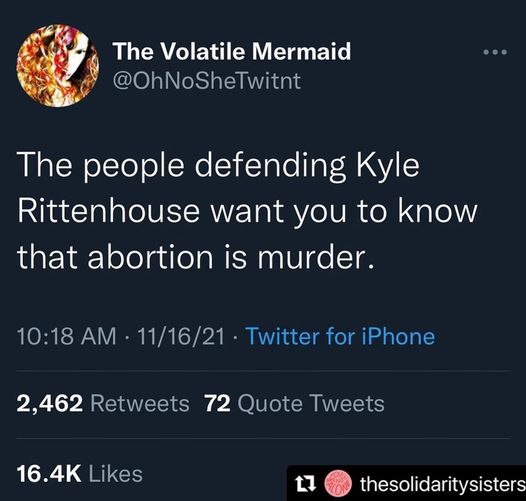Click the Twitter for iPhone link
The height and width of the screenshot is (501, 526).
point(340,337)
